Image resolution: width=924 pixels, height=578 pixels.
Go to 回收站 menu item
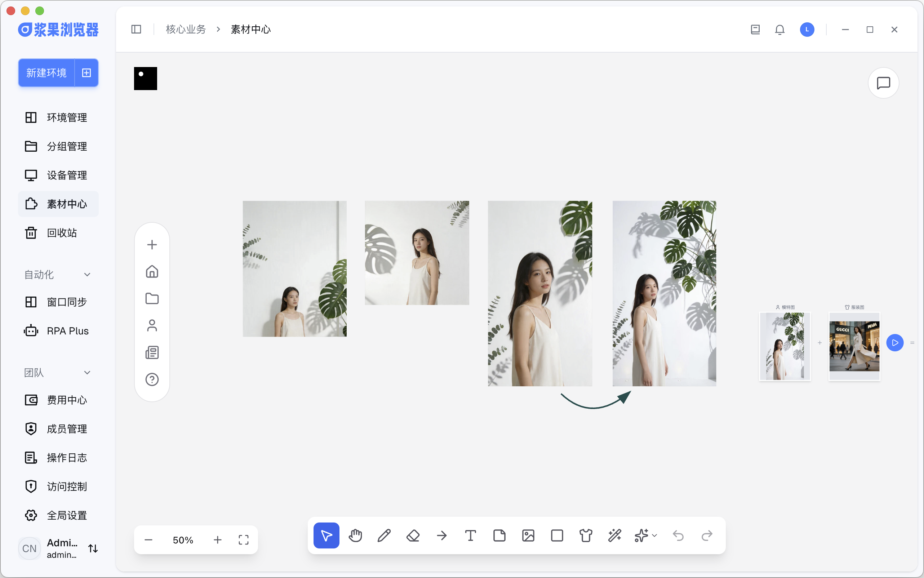pos(62,233)
